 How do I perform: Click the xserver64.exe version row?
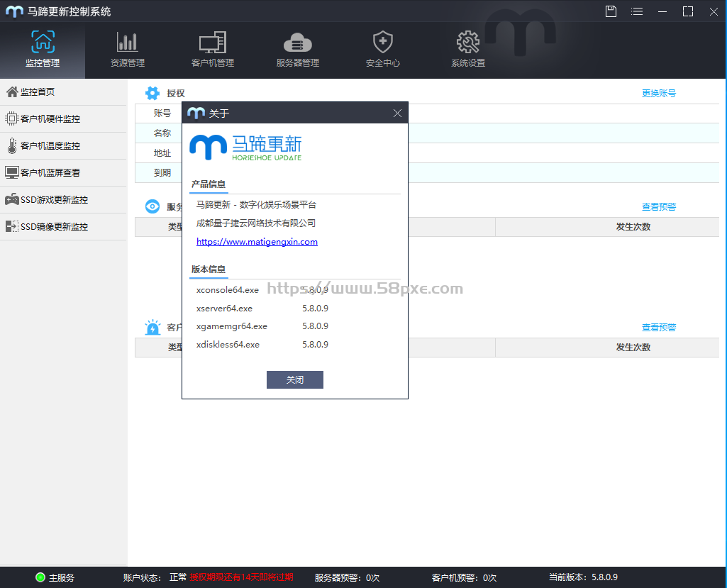point(262,309)
